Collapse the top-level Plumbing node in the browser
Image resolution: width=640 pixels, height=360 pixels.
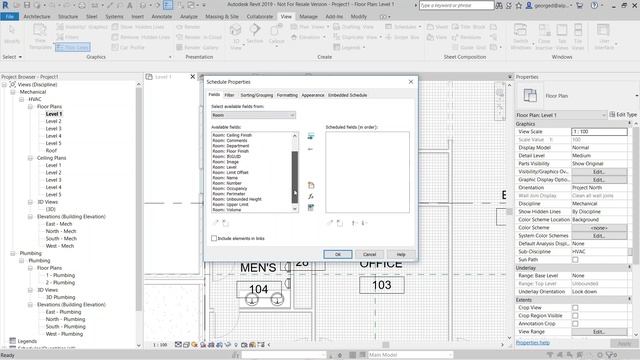point(13,253)
